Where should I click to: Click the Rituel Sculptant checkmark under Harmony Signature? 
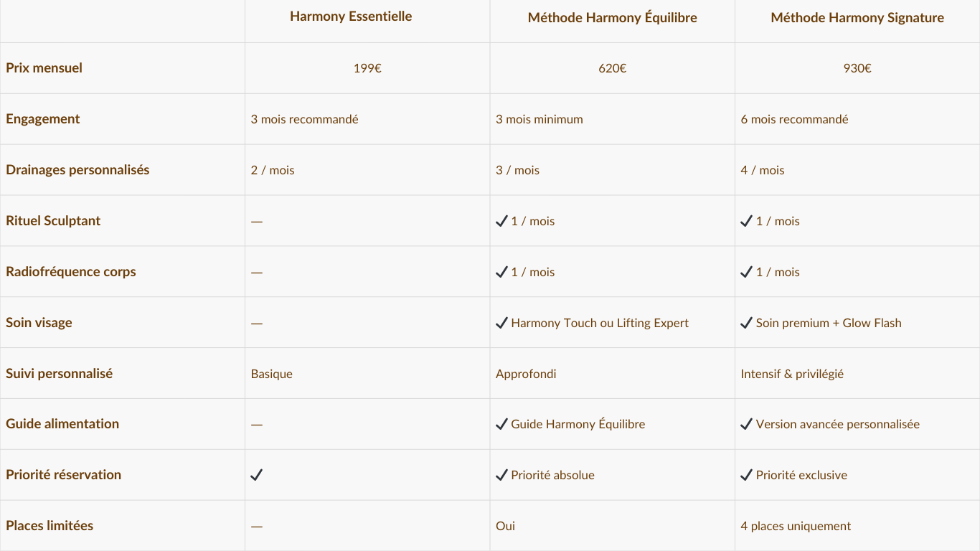click(x=747, y=221)
